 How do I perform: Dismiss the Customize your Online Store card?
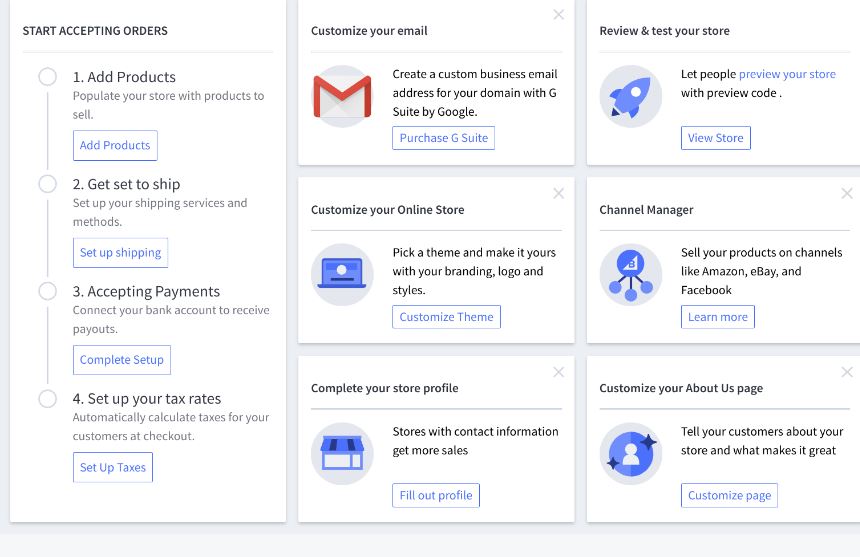[x=558, y=194]
